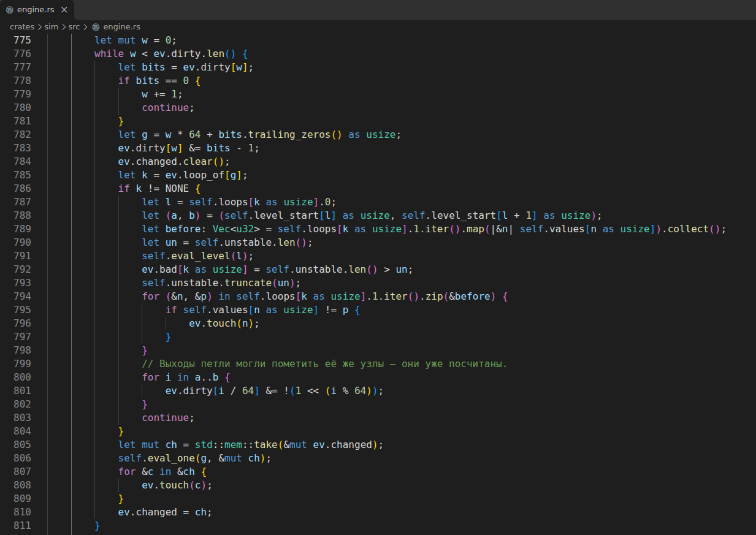
Task: Click the Rust icon in the breadcrumb
Action: (x=96, y=27)
